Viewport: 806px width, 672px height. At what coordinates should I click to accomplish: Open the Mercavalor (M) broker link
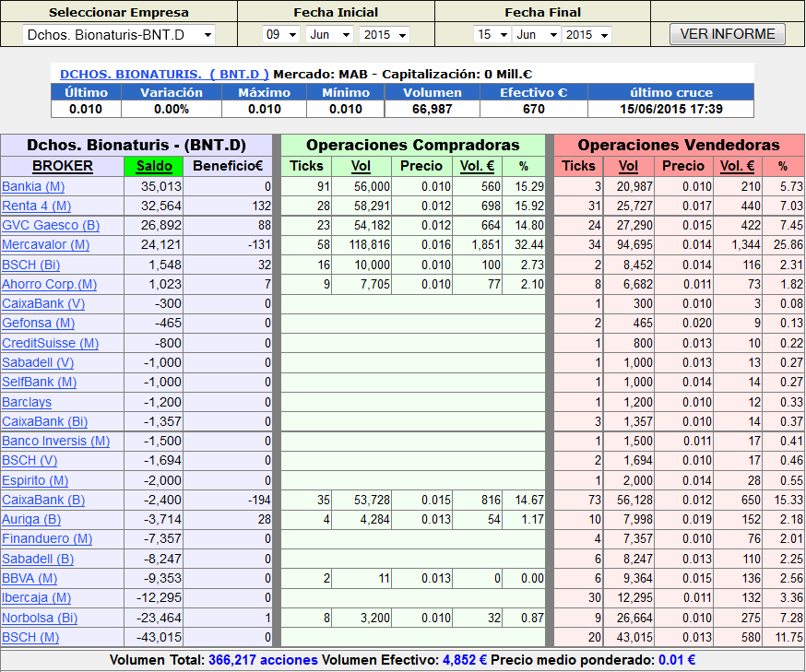[x=45, y=245]
